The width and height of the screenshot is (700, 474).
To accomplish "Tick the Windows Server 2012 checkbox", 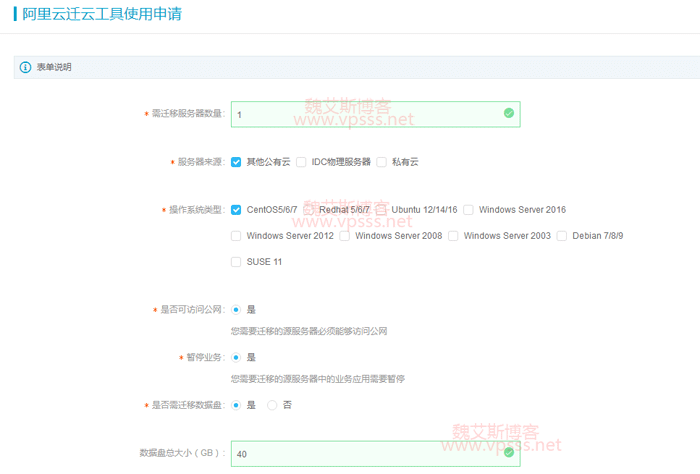I will tap(236, 236).
